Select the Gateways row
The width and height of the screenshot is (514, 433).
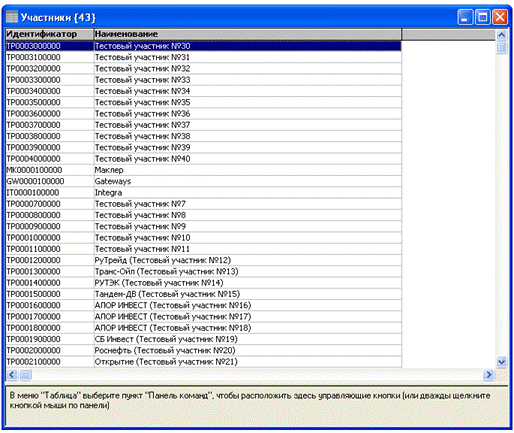click(x=204, y=181)
